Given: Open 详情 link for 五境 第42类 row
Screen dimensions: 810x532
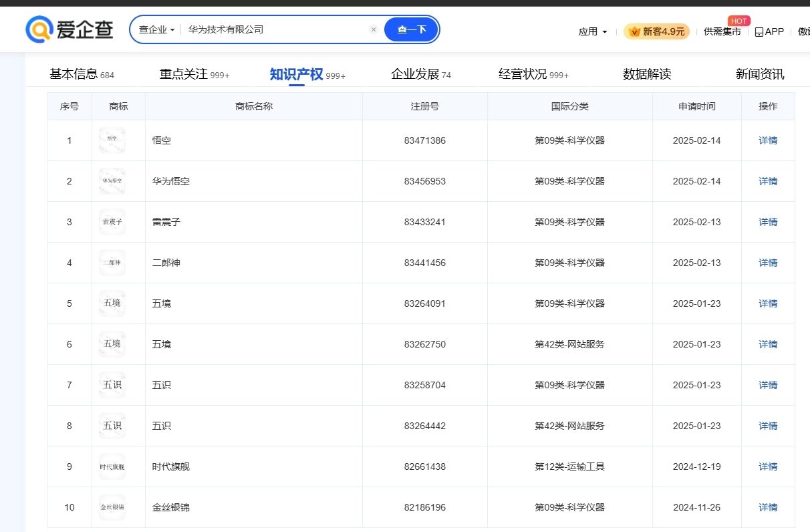Looking at the screenshot, I should 768,344.
